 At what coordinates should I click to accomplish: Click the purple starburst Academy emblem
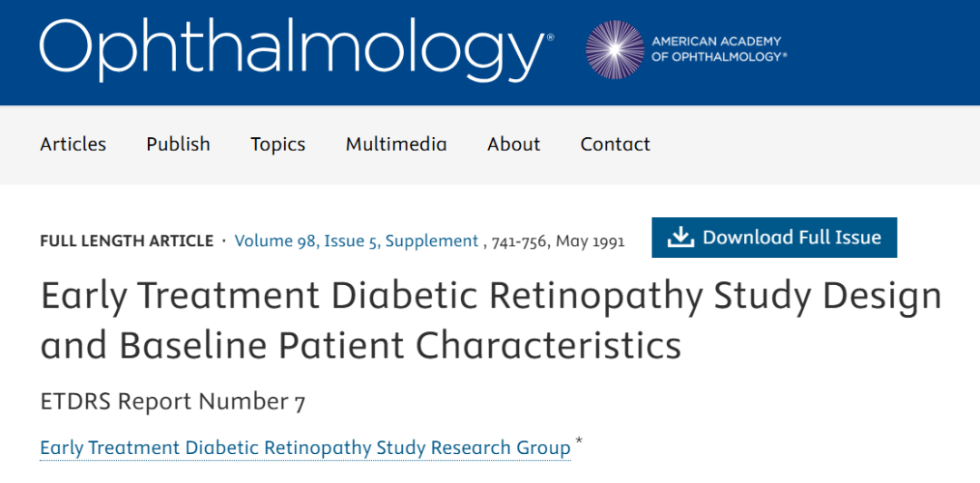tap(614, 49)
